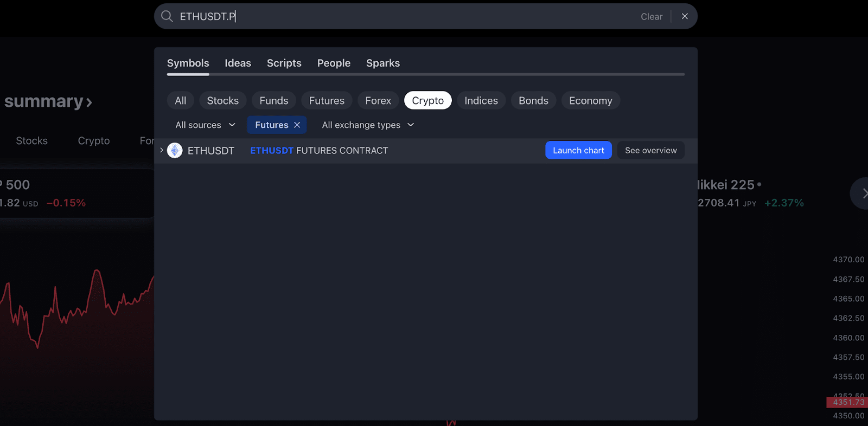Click the Ethereum logo icon
This screenshot has height=426, width=868.
click(175, 150)
